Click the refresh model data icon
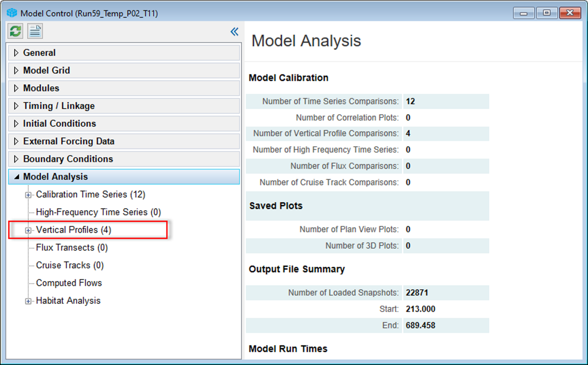588x365 pixels. click(x=15, y=31)
